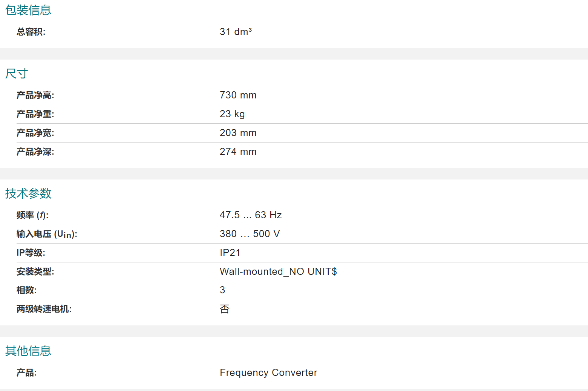Select the Frequency Converter product text
588x391 pixels.
coord(268,373)
